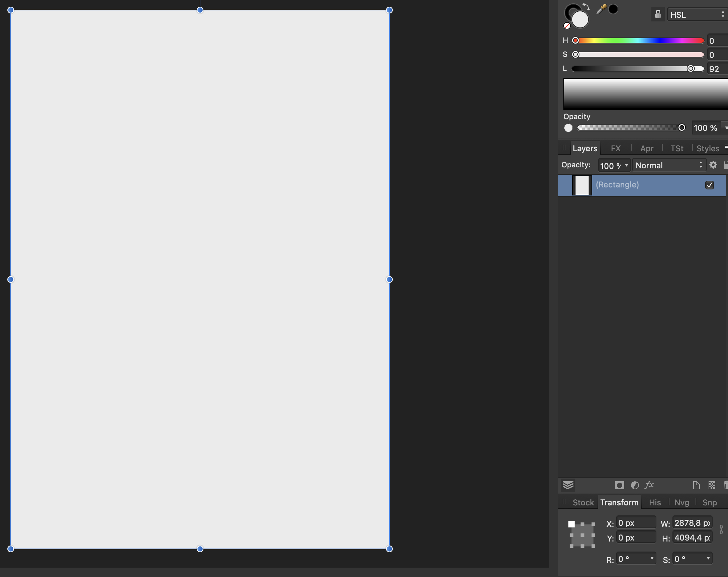The height and width of the screenshot is (577, 728).
Task: Swap stroke and fill colors arrow
Action: coord(586,6)
